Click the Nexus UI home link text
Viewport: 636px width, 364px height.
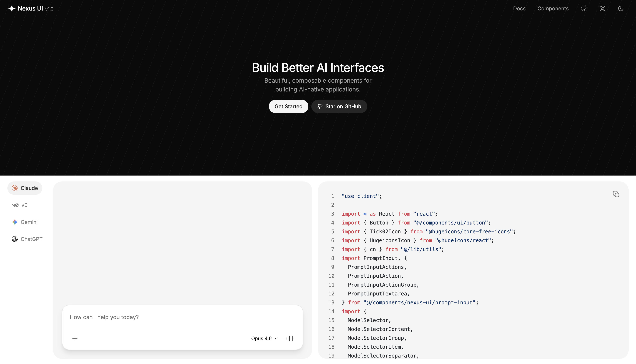click(x=30, y=9)
